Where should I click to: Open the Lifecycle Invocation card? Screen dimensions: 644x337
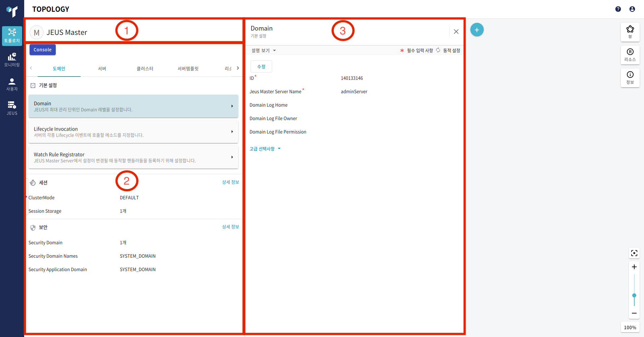(133, 132)
